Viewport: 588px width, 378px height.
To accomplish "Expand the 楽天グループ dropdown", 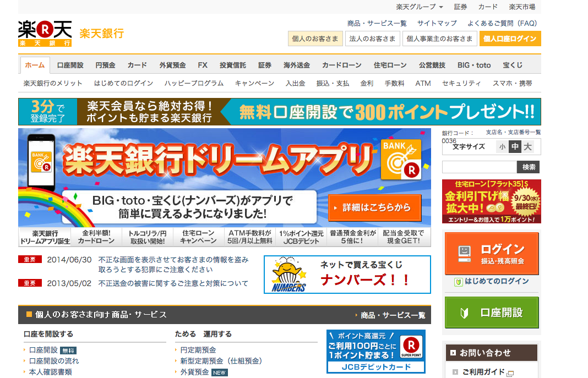I will 420,7.
